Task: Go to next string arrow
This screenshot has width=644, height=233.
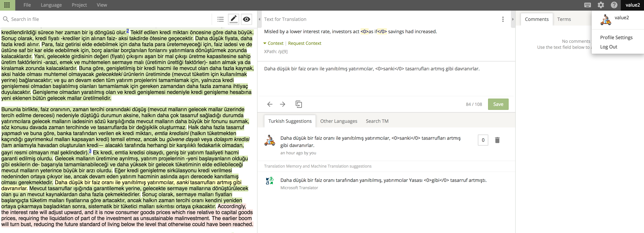Action: point(283,104)
